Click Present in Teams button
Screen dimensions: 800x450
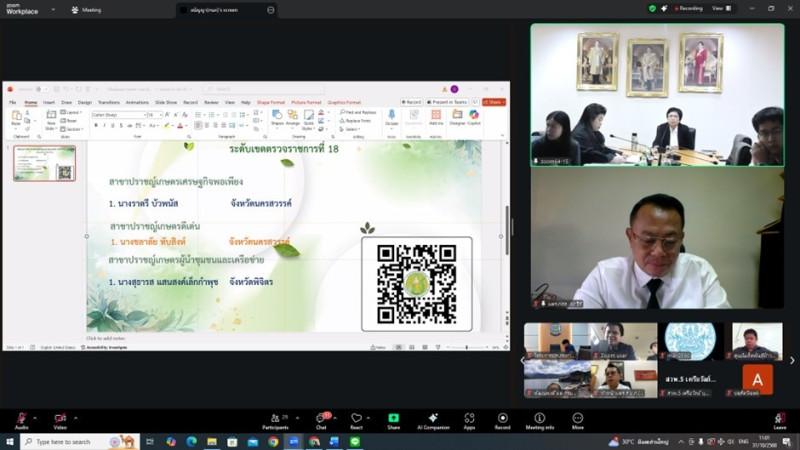click(448, 102)
